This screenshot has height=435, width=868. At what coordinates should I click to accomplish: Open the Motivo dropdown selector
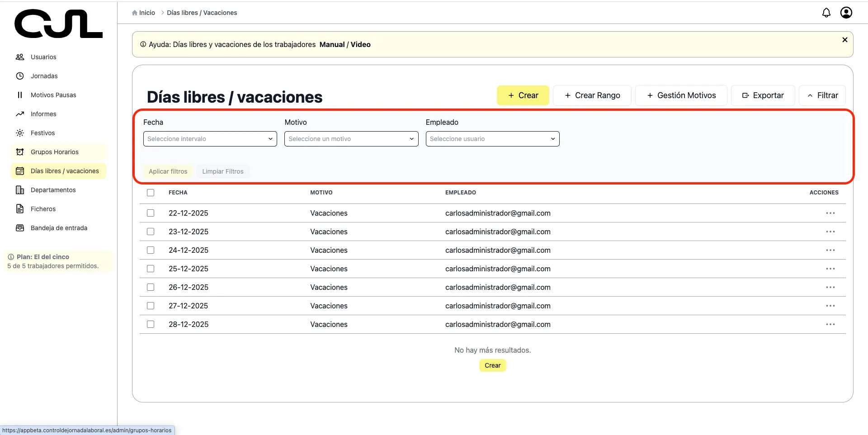coord(351,139)
